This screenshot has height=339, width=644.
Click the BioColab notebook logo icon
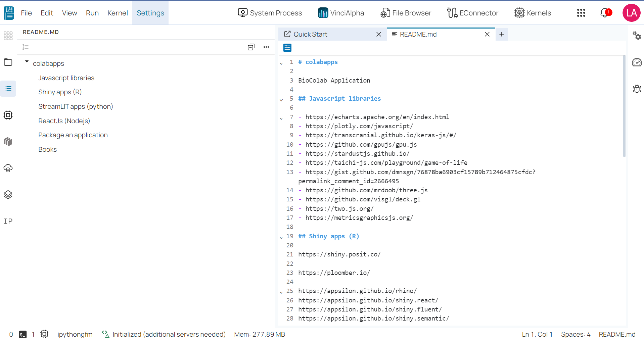pos(9,13)
